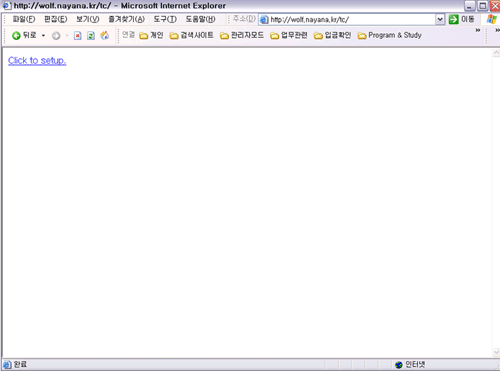
Task: Open the 즐겨찾기(A) menu
Action: [x=127, y=19]
